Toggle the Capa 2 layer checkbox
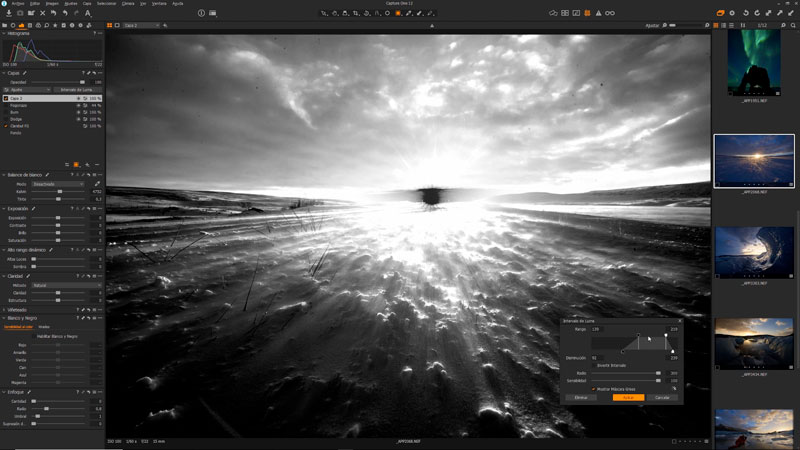Screen dimensions: 800x450 pyautogui.click(x=6, y=98)
